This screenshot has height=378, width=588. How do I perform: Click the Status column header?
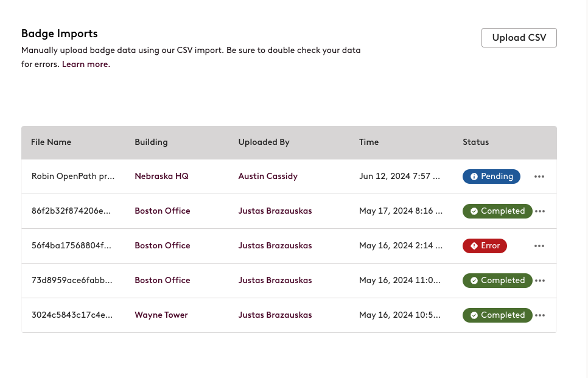[475, 142]
